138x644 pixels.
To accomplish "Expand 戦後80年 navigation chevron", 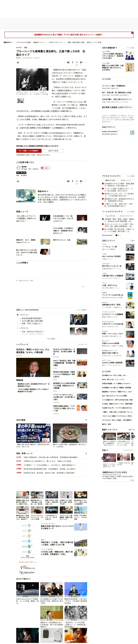I will click(12, 42).
